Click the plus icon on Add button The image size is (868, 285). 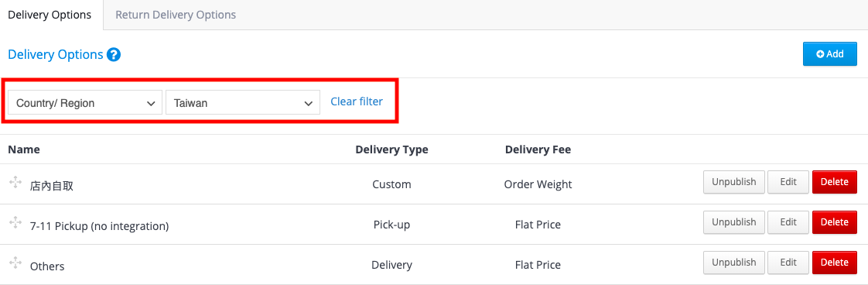820,53
